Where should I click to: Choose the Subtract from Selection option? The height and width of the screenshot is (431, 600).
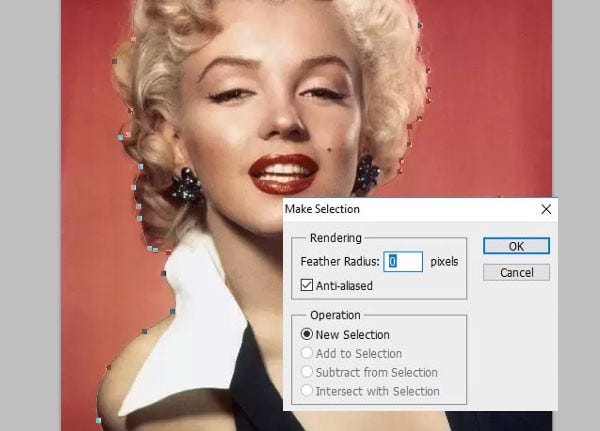tap(307, 372)
